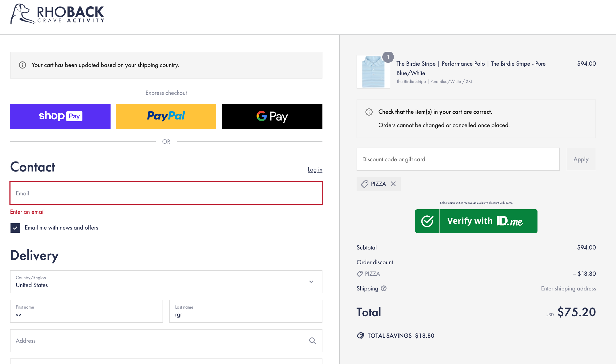Open the Log in link

click(x=315, y=169)
